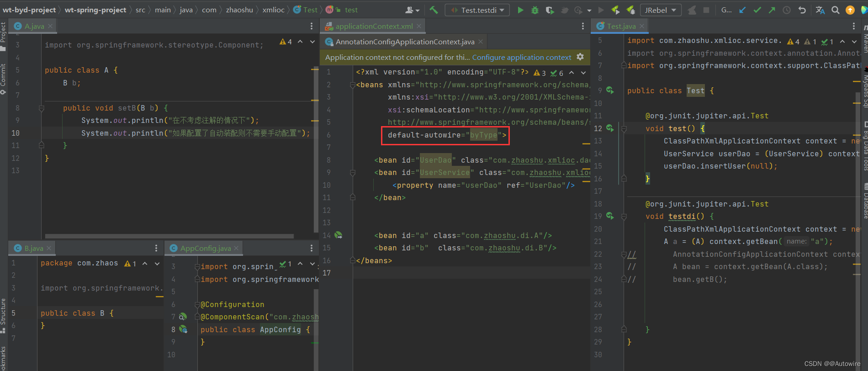868x371 pixels.
Task: Collapse UserService bean fold marker on line 9
Action: (x=353, y=173)
